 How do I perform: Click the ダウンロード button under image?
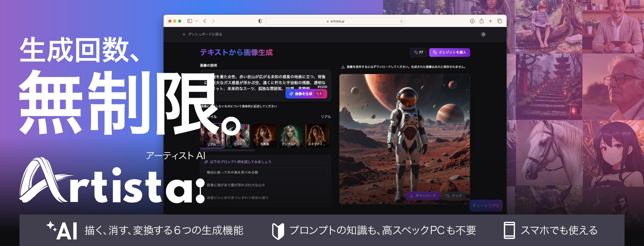coord(422,196)
